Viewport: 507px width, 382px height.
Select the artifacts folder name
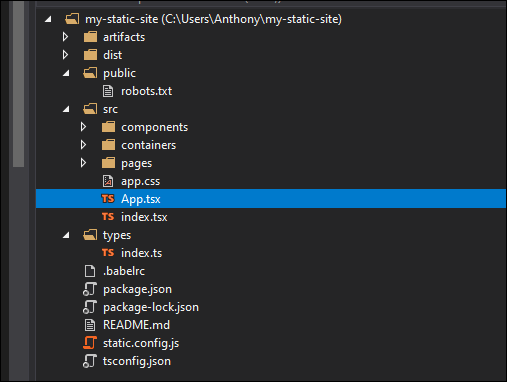pyautogui.click(x=124, y=37)
